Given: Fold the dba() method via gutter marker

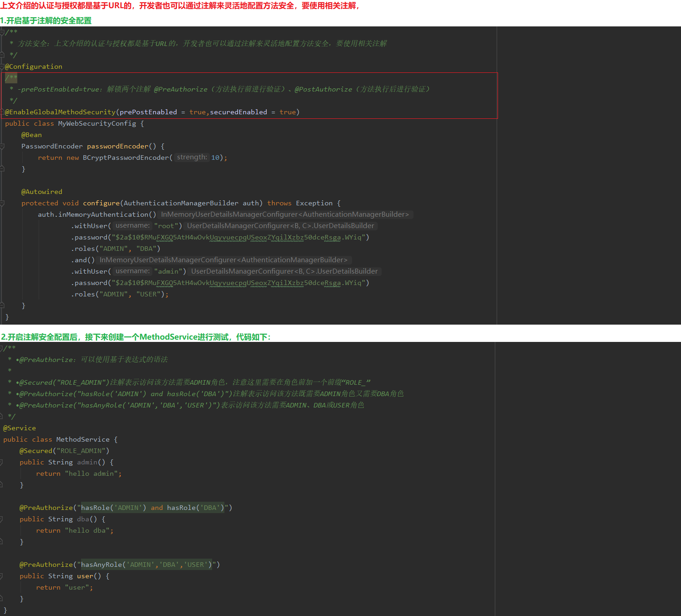Looking at the screenshot, I should tap(1, 519).
